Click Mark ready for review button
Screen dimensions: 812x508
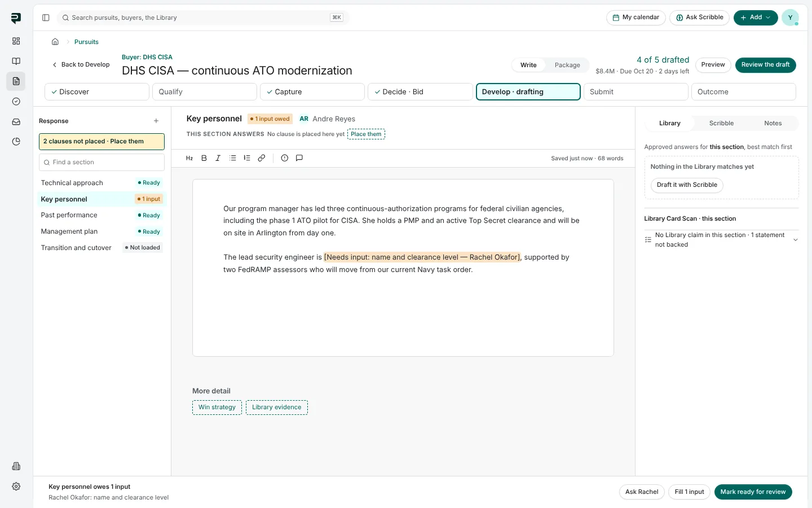[x=753, y=492]
